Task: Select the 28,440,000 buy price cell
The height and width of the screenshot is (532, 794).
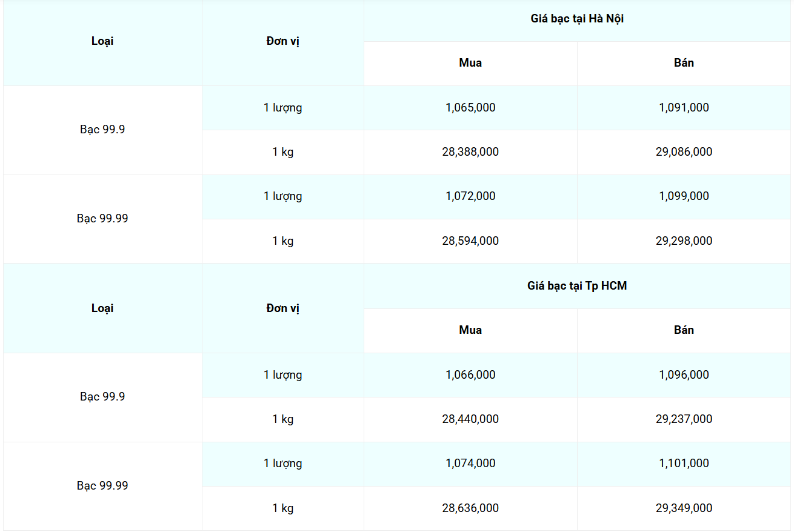Action: click(470, 419)
